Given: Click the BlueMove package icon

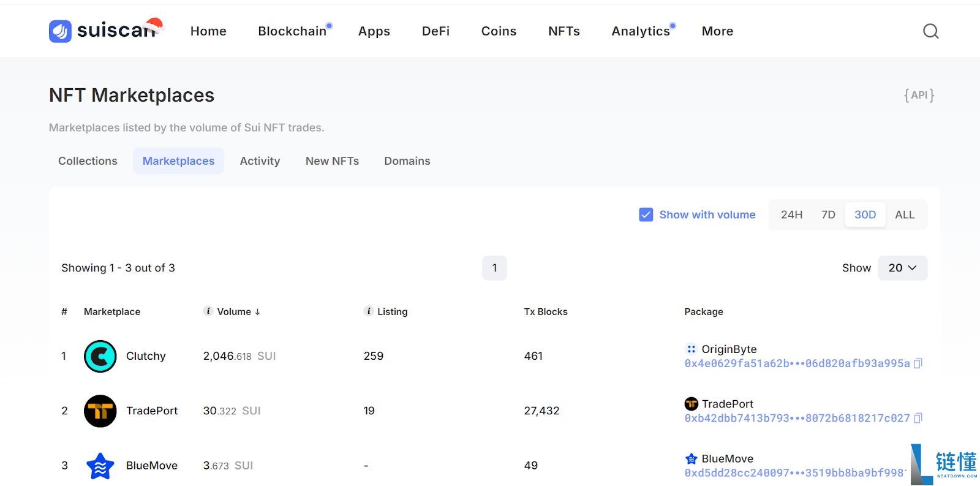Looking at the screenshot, I should pos(691,458).
